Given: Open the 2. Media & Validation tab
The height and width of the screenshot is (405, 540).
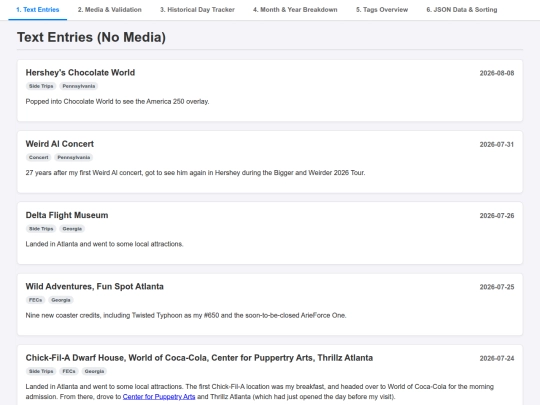Looking at the screenshot, I should point(110,10).
